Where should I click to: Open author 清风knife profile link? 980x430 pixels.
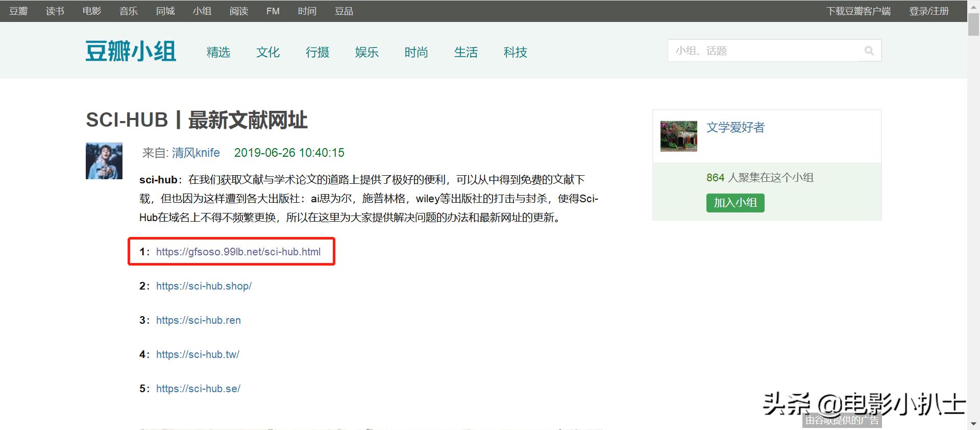196,153
